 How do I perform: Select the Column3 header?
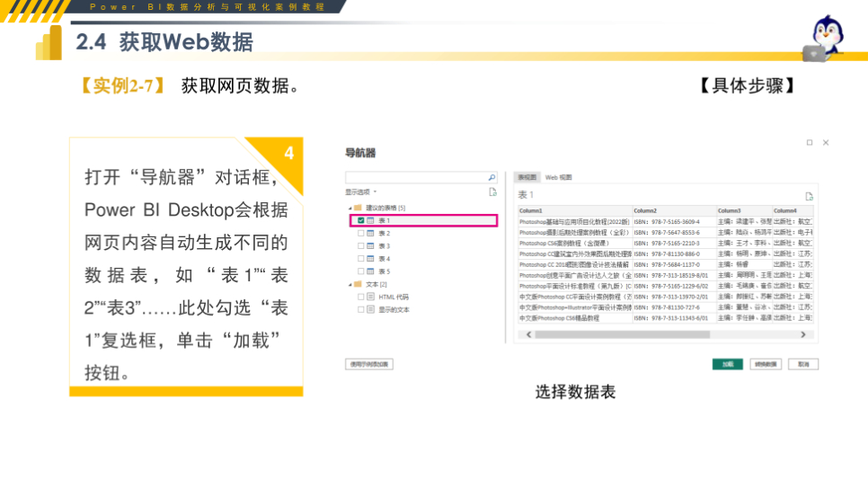[744, 210]
